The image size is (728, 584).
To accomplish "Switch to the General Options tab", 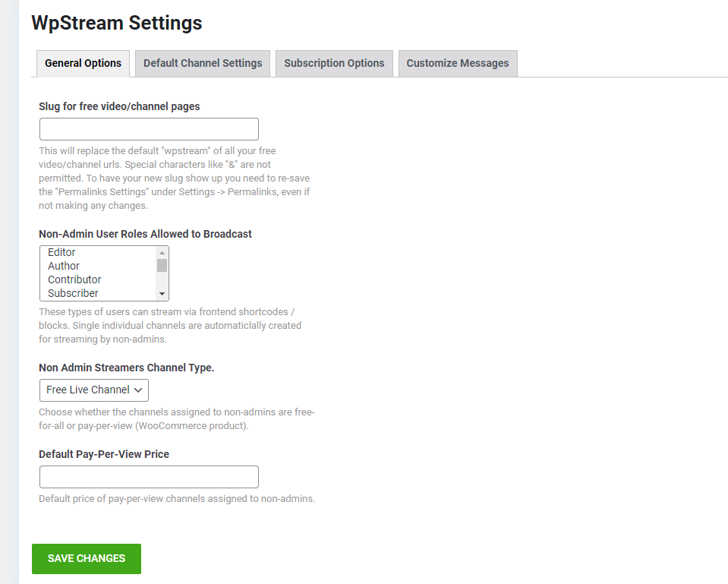I will (x=83, y=64).
